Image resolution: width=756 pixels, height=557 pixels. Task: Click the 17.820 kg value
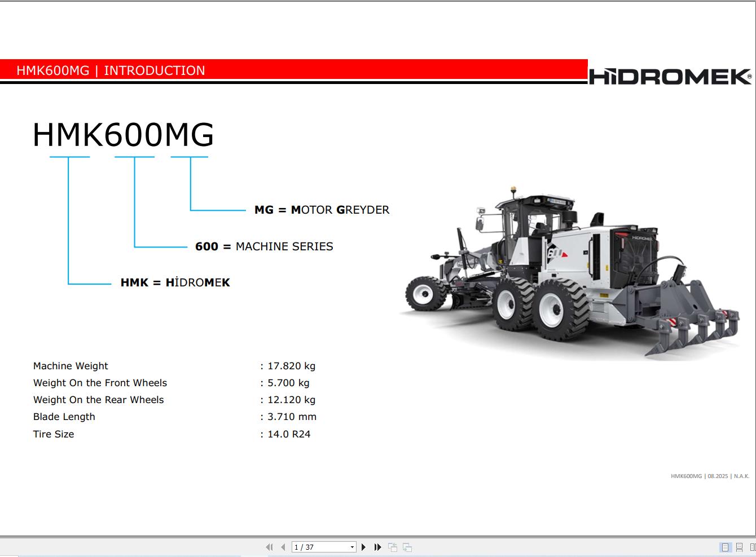(291, 366)
